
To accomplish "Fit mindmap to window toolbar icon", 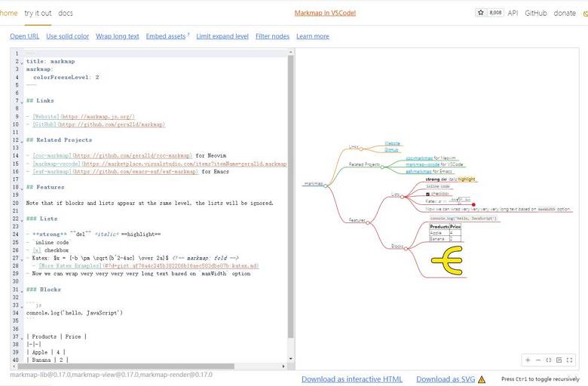I will pos(549,360).
